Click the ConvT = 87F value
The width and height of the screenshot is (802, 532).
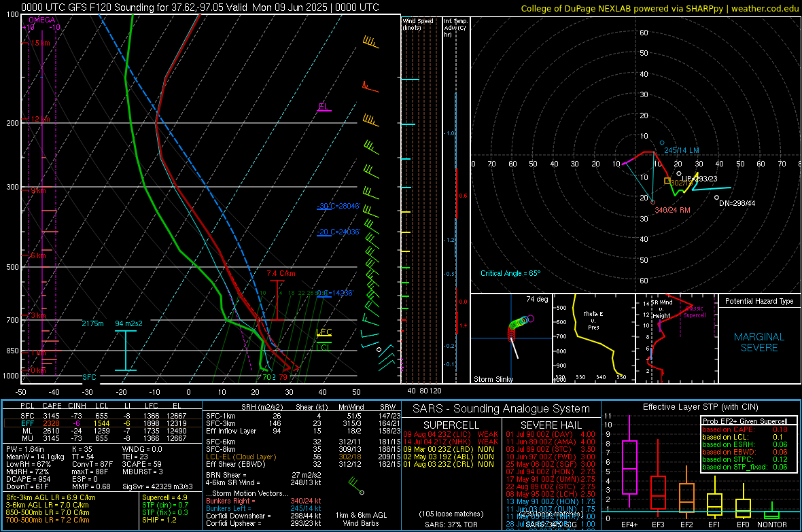coord(92,464)
